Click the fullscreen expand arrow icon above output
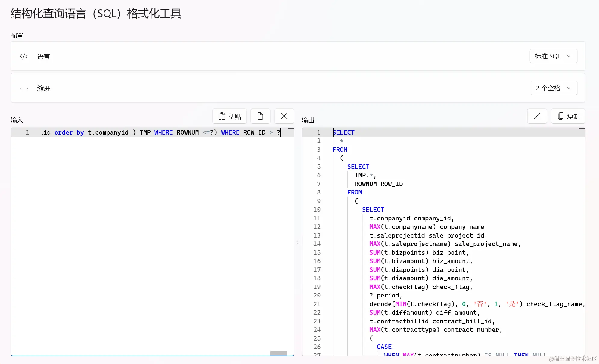This screenshot has height=364, width=599. [x=537, y=116]
